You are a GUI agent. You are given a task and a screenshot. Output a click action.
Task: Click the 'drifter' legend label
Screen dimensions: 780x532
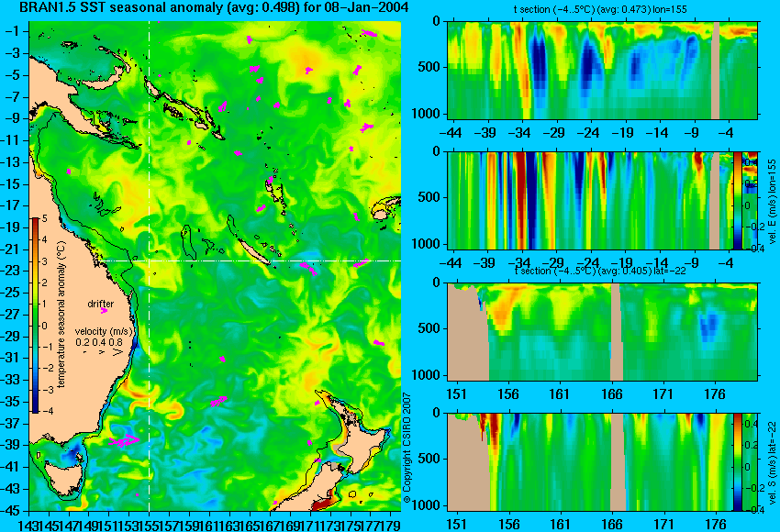[101, 304]
